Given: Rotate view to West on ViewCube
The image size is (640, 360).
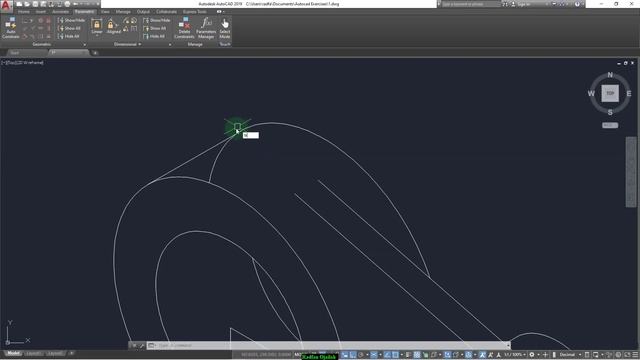Looking at the screenshot, I should tap(591, 93).
